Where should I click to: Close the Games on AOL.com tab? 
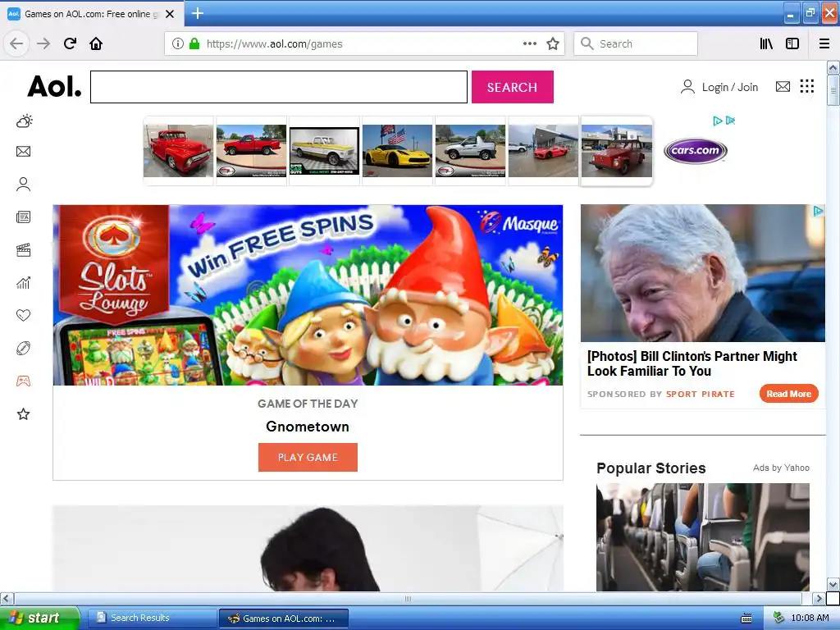click(x=170, y=14)
